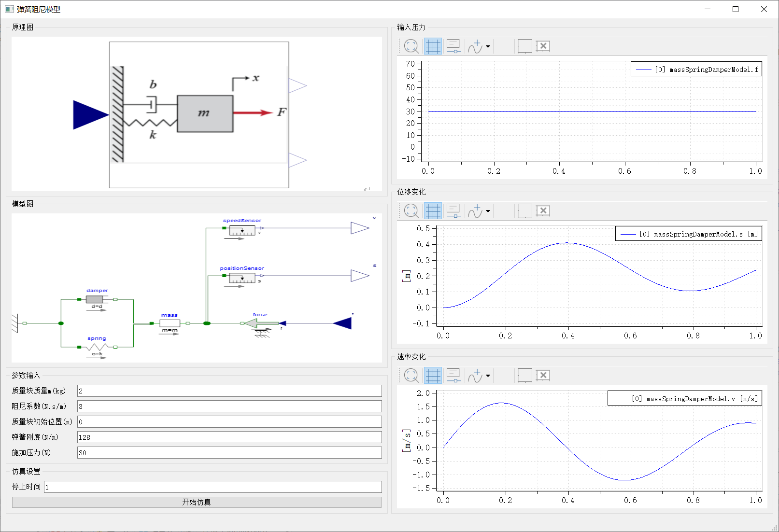Click the 停止时间 input field
Screen dimensions: 779x532
[x=212, y=487]
